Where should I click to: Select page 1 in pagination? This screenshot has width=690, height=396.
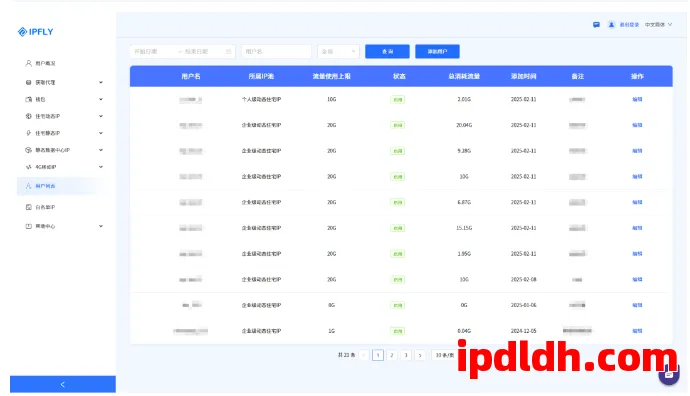pos(378,355)
